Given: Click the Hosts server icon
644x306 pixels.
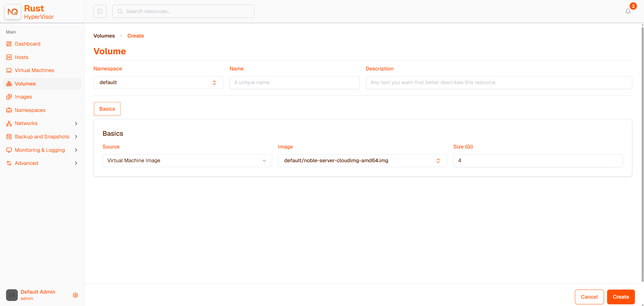Looking at the screenshot, I should click(x=9, y=57).
